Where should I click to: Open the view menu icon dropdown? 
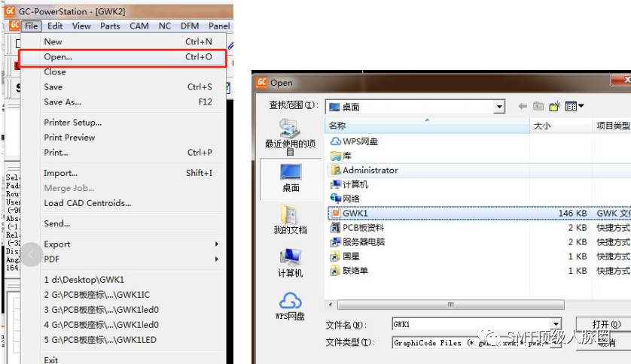[x=575, y=106]
